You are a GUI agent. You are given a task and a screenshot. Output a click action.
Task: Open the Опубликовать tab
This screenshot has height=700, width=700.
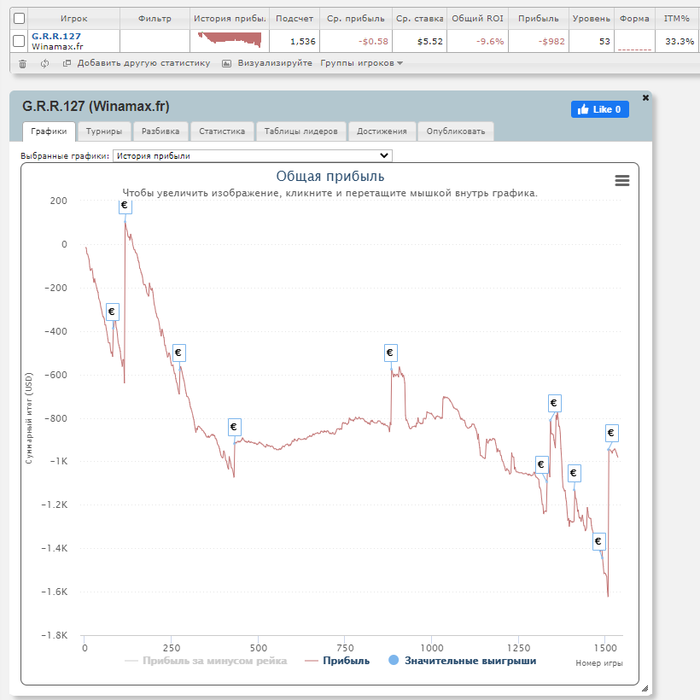[x=455, y=131]
